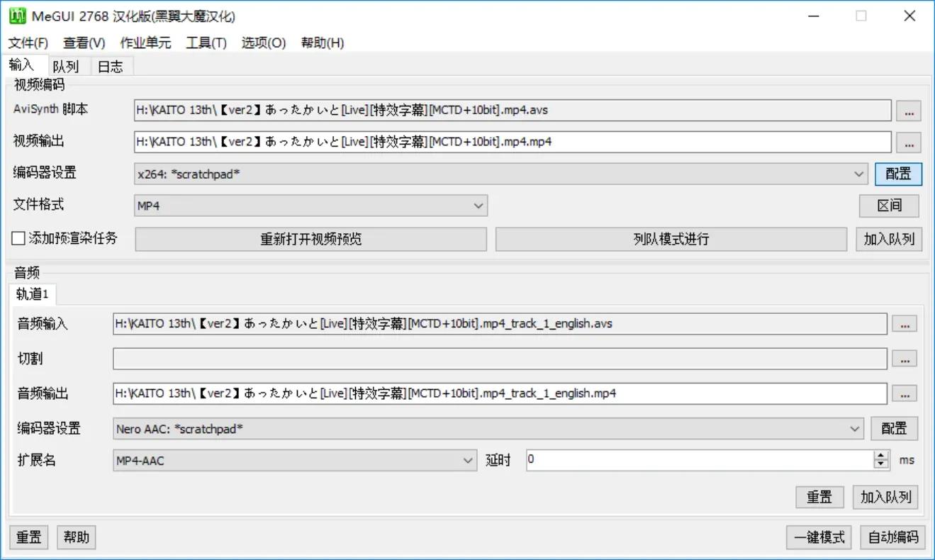Open the 工具 menu
The height and width of the screenshot is (560, 935).
[206, 43]
